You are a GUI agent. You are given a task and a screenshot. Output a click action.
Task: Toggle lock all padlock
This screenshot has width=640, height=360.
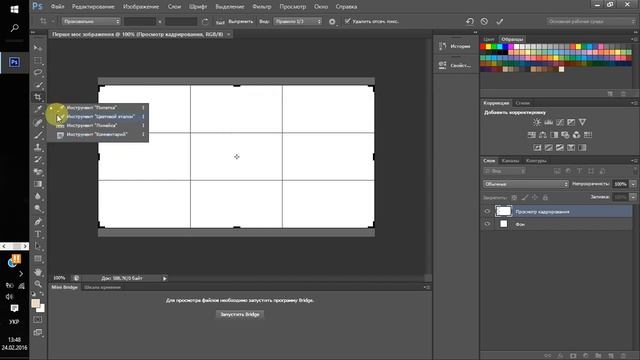point(545,198)
